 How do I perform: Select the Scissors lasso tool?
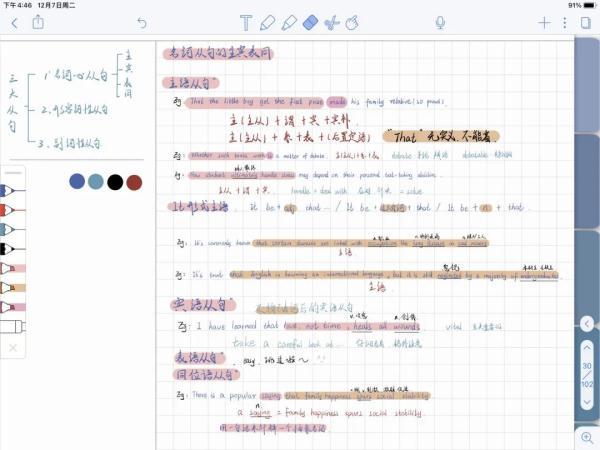[332, 23]
